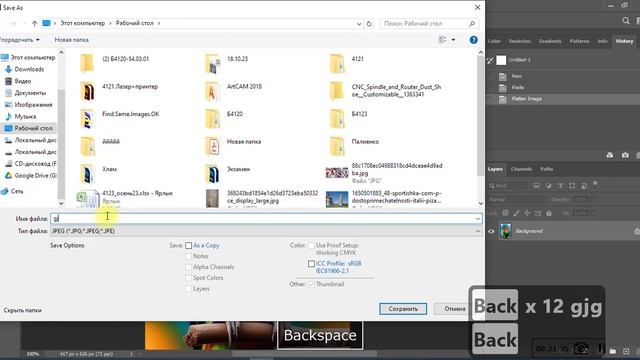
Task: Click the recorder screenshot camera icon
Action: (581, 348)
